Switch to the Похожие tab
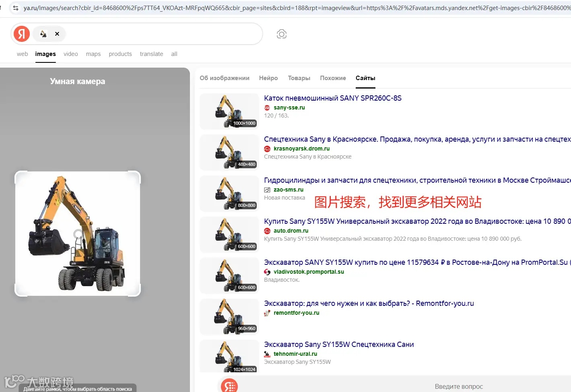The width and height of the screenshot is (571, 392). tap(333, 78)
